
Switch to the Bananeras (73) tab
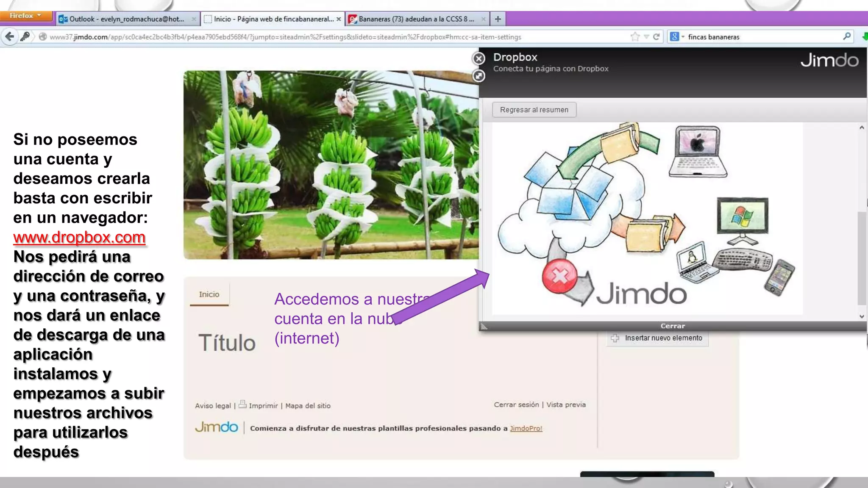417,19
